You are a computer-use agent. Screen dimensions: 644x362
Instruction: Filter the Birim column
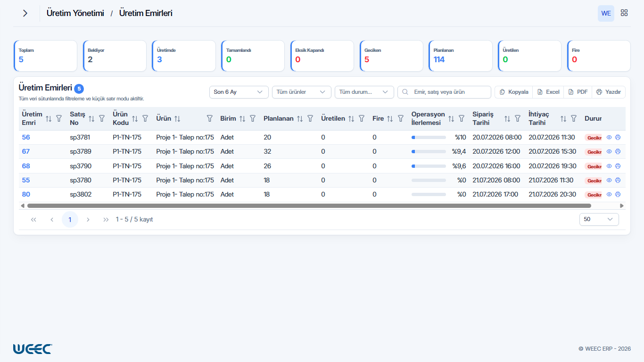pos(253,119)
